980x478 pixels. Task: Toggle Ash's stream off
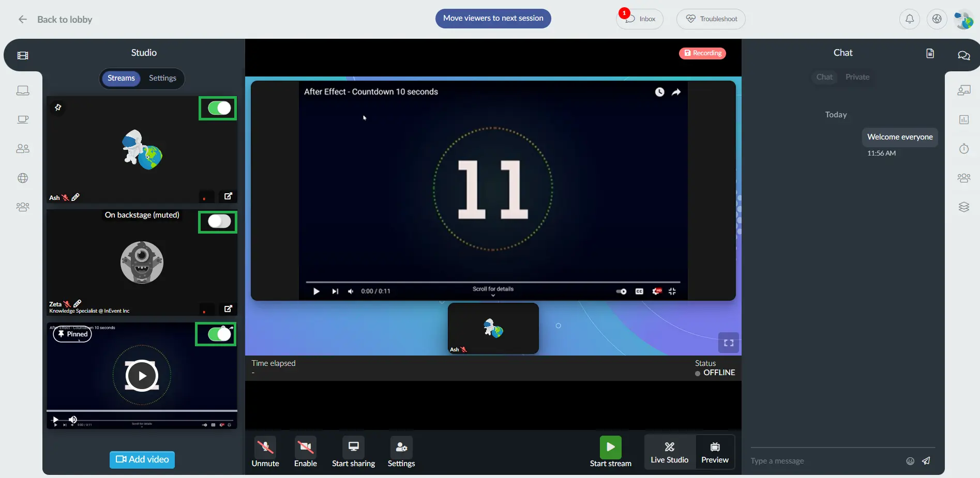coord(219,108)
